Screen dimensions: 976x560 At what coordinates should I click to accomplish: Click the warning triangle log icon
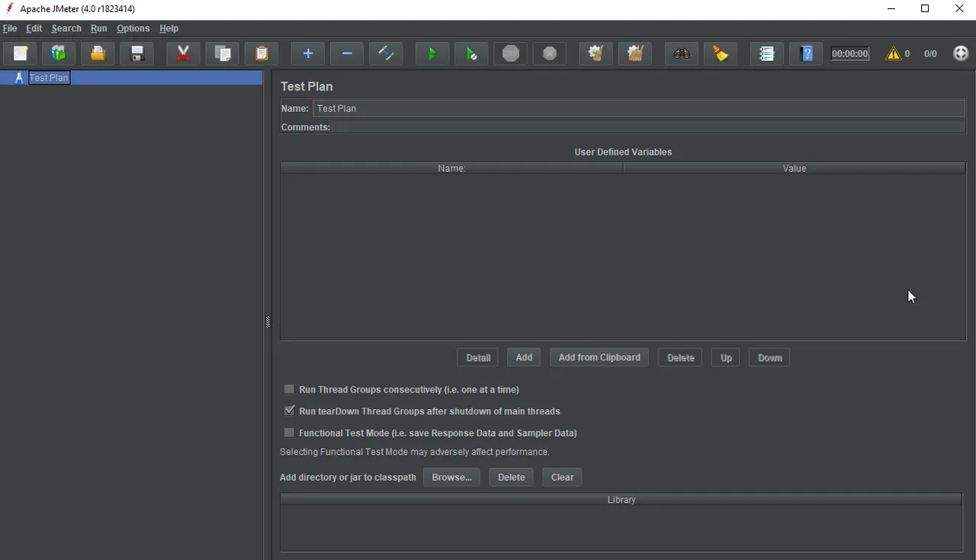tap(893, 53)
